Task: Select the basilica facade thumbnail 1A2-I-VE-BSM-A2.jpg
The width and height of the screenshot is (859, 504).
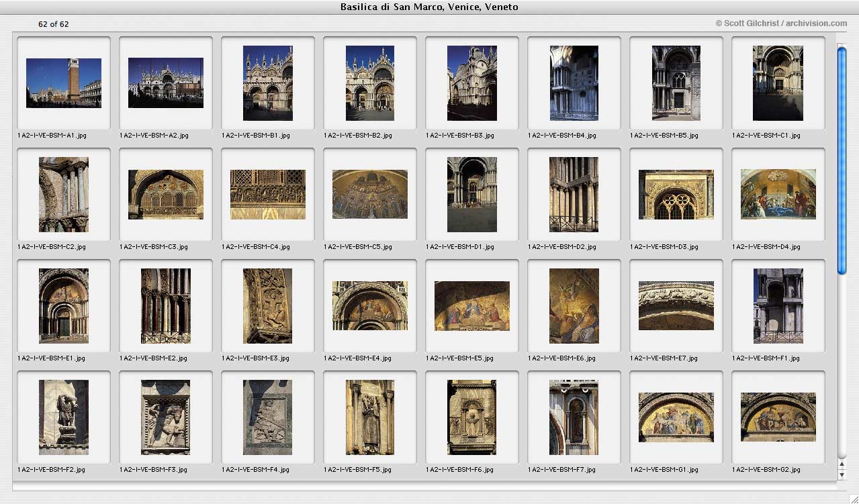Action: pos(166,83)
